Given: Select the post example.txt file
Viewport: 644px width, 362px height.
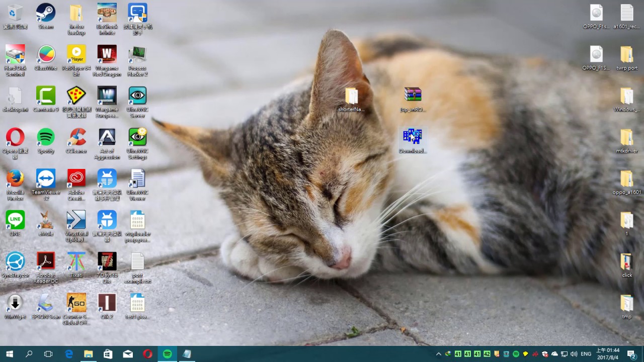Looking at the screenshot, I should coord(137,267).
